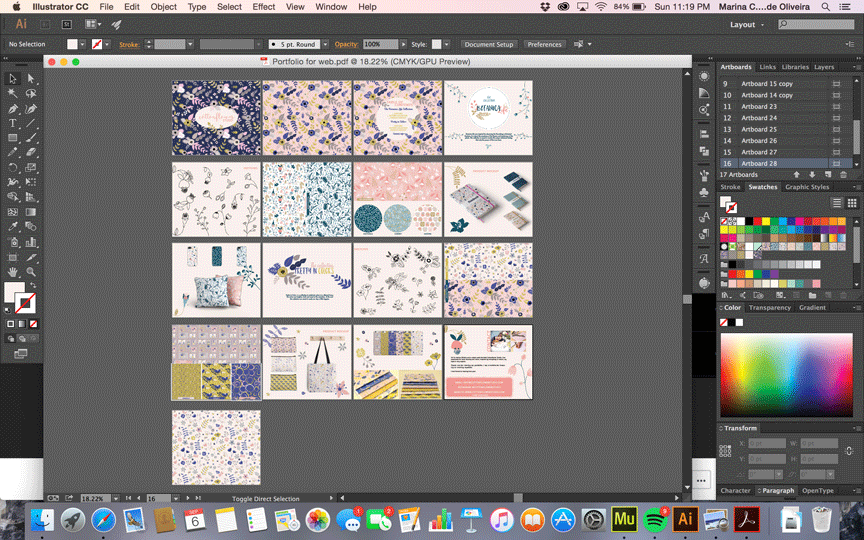
Task: Choose the Line Segment tool
Action: click(31, 123)
